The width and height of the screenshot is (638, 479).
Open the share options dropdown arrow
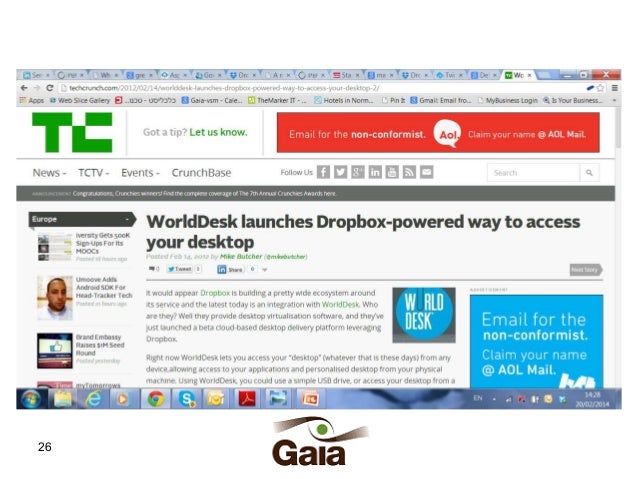tap(265, 269)
